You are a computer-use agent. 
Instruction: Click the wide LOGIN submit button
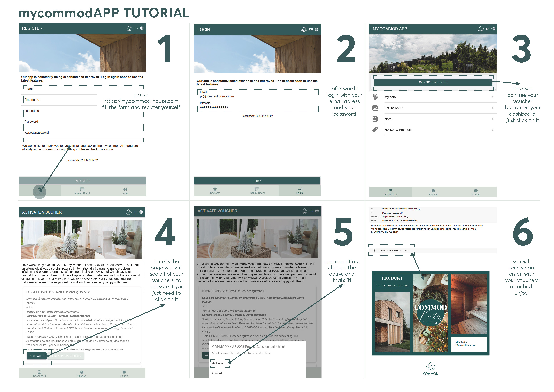(x=257, y=181)
